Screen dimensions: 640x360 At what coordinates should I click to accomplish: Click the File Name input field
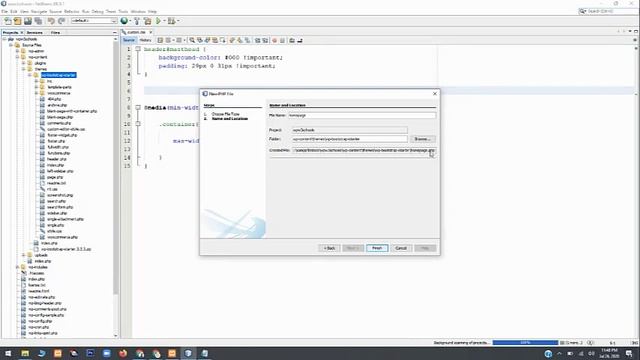(362, 116)
